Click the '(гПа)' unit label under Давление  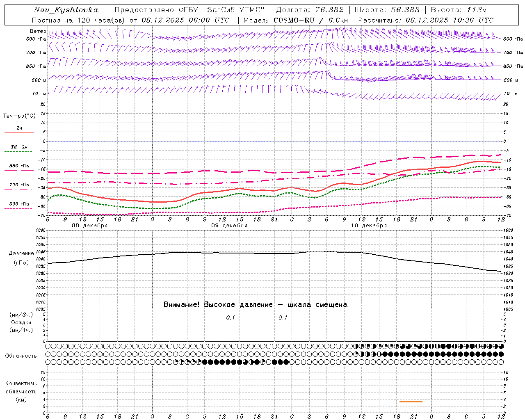21,263
